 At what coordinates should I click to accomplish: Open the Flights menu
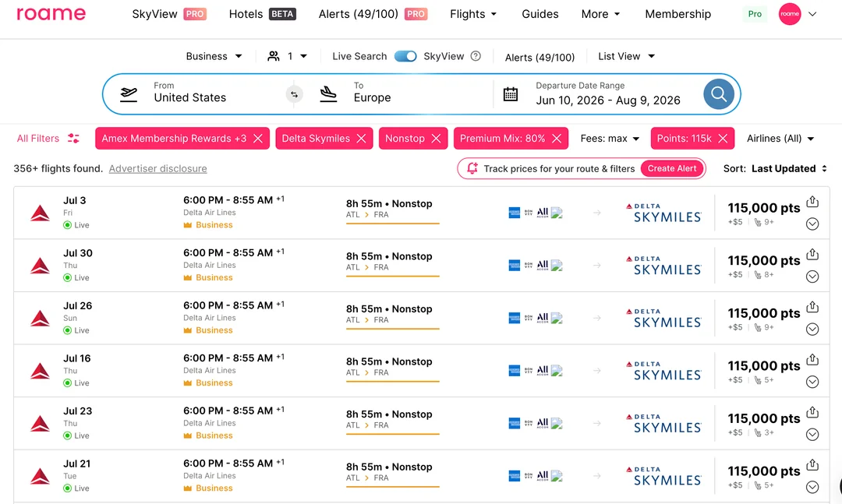(473, 14)
